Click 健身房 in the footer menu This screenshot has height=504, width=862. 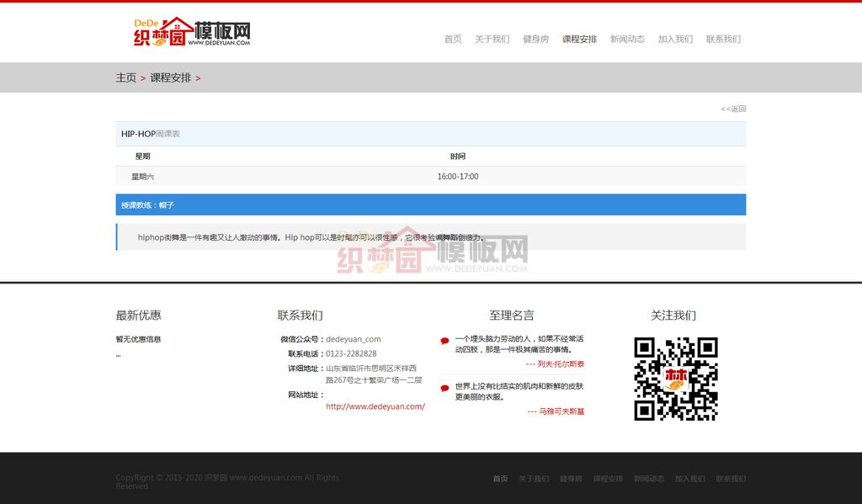(x=571, y=479)
